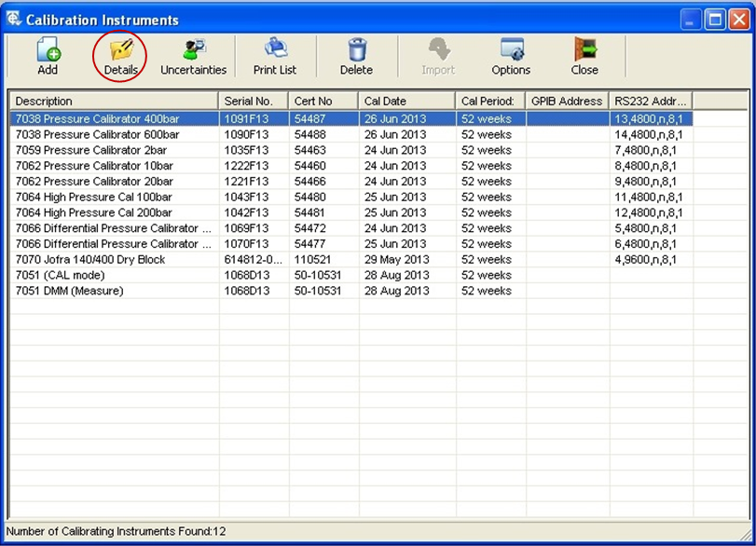756x546 pixels.
Task: Click the application icon in title bar
Action: coord(14,19)
